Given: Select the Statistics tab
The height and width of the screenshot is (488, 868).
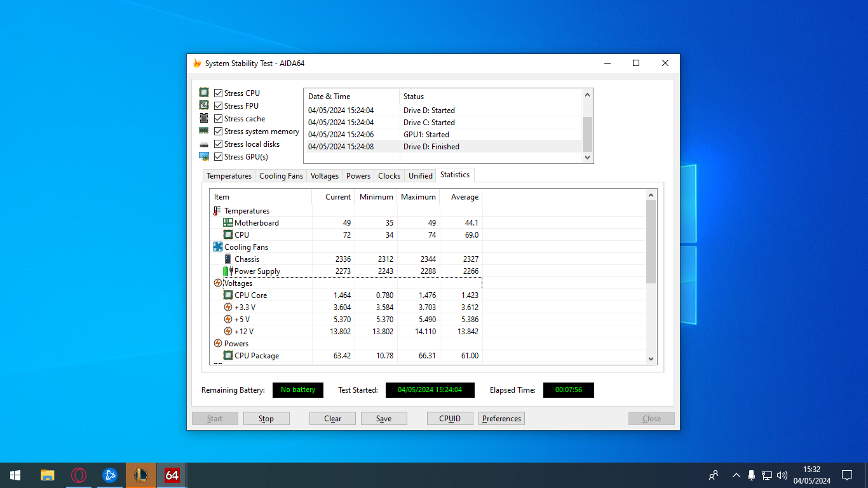Looking at the screenshot, I should point(455,175).
